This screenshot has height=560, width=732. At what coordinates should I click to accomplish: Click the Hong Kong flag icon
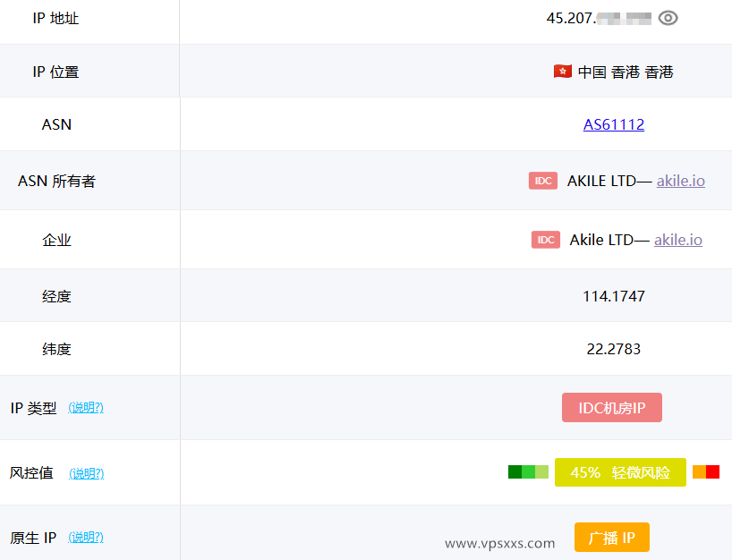(562, 72)
